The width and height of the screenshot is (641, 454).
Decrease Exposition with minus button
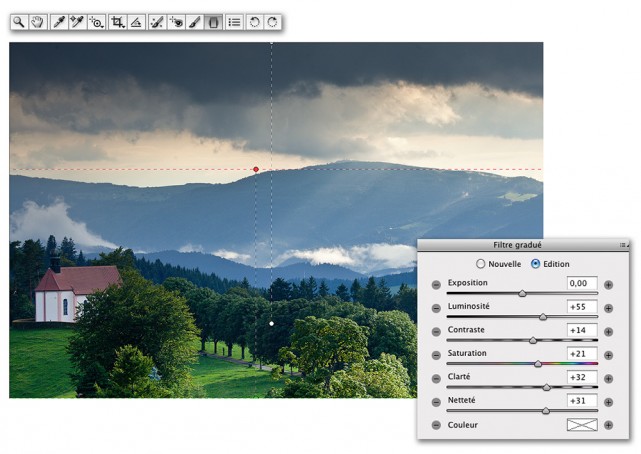[436, 285]
